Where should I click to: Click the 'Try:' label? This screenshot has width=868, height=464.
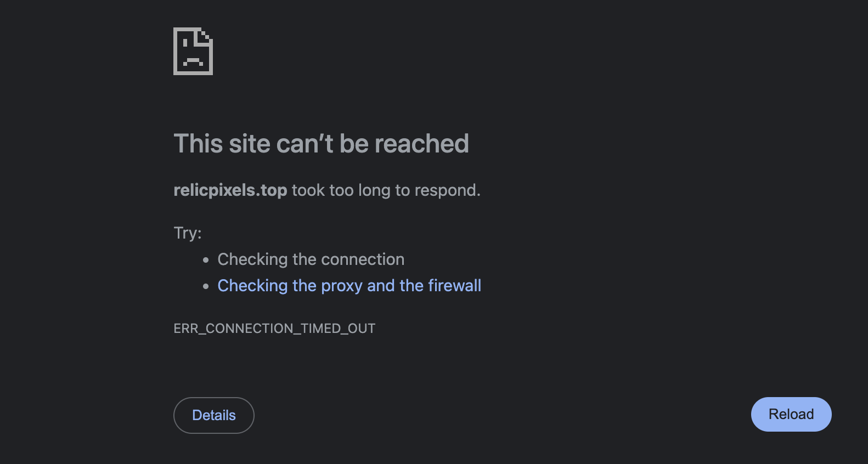187,233
